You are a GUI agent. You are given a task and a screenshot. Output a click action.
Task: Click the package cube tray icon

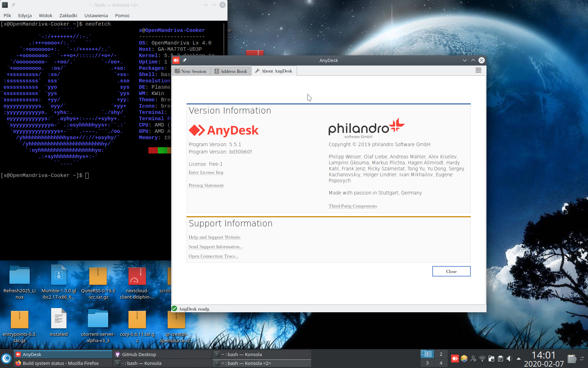pyautogui.click(x=464, y=359)
